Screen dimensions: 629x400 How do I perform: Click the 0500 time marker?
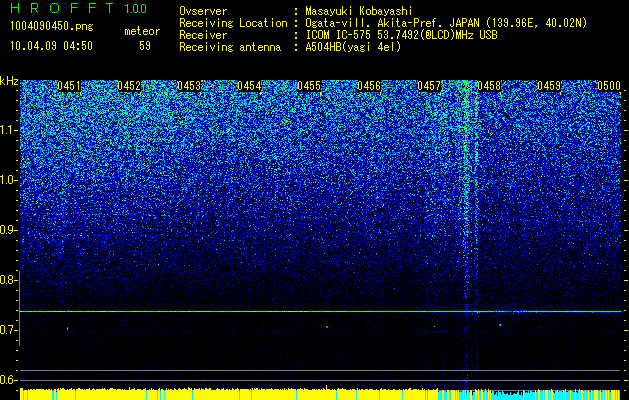tap(609, 86)
